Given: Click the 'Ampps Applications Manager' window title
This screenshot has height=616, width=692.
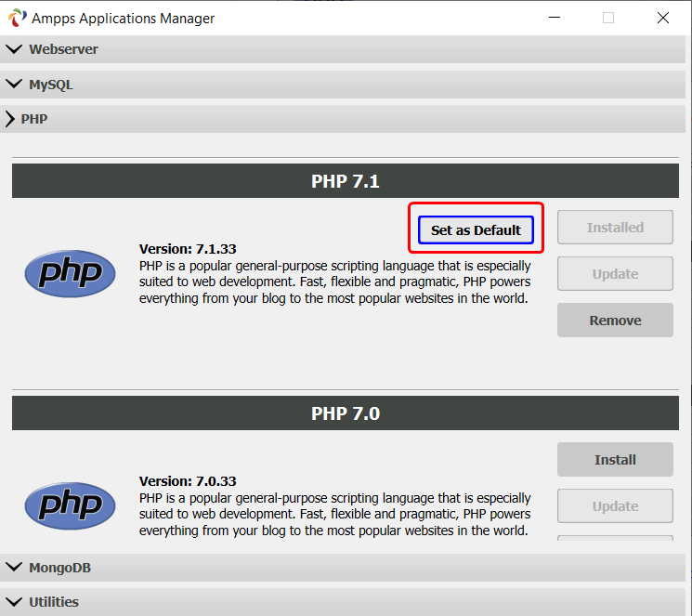Looking at the screenshot, I should tap(123, 19).
